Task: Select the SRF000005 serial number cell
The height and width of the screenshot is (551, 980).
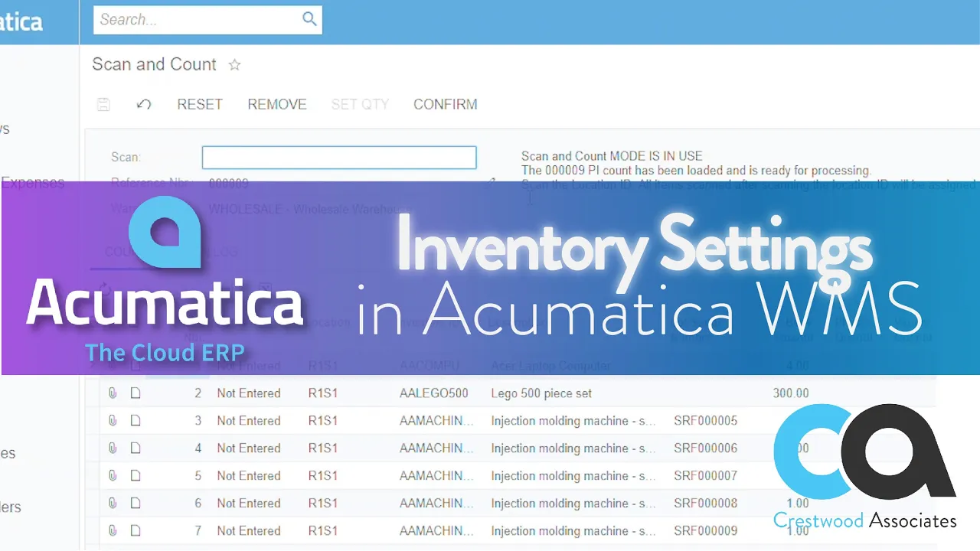Action: pos(706,421)
